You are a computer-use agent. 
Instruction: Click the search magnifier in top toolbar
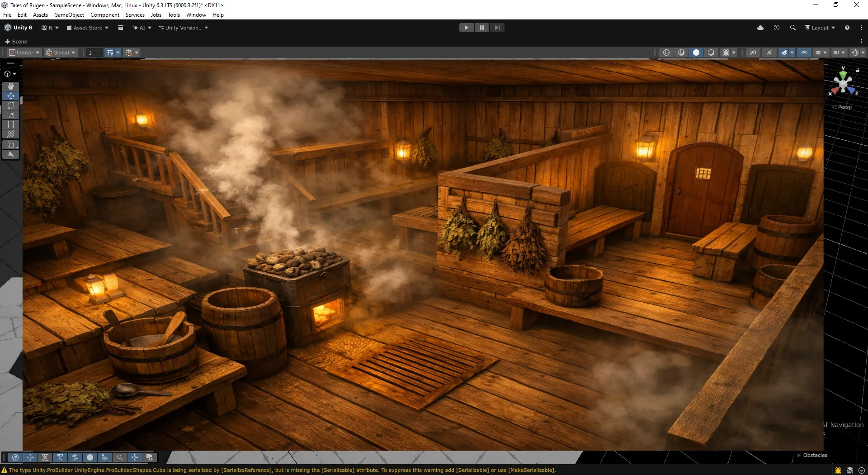coord(793,28)
